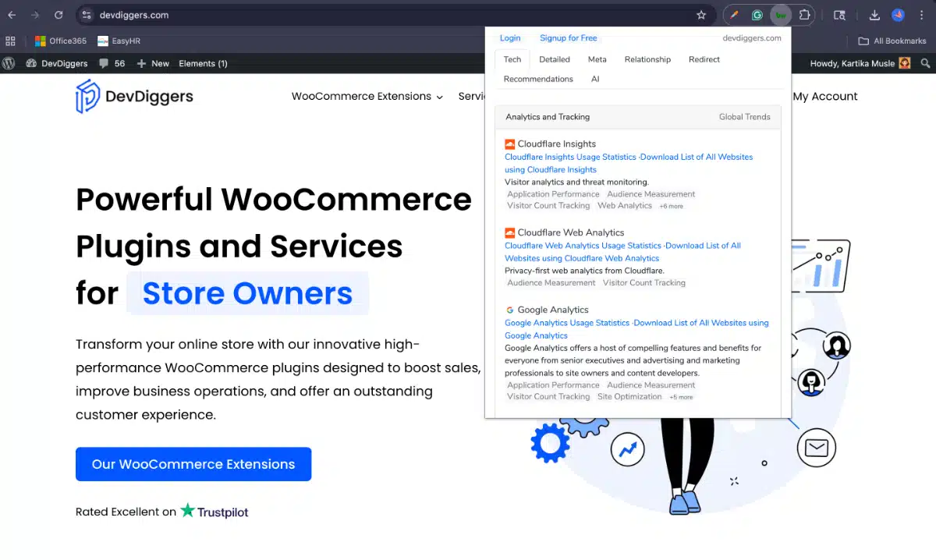This screenshot has width=936, height=560.
Task: Open DevDiggers site menu in admin bar
Action: (x=57, y=63)
